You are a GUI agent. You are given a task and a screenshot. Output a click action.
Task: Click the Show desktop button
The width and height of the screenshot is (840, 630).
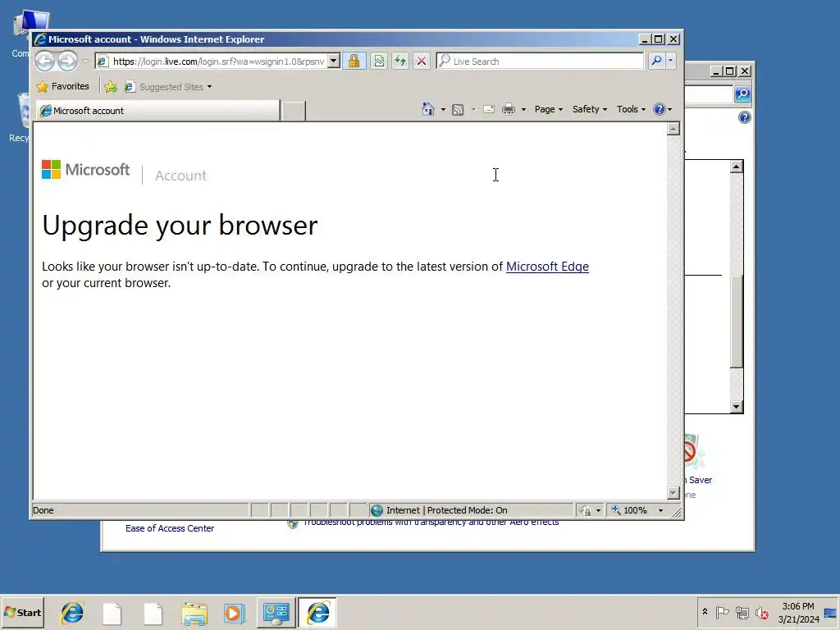coord(831,612)
